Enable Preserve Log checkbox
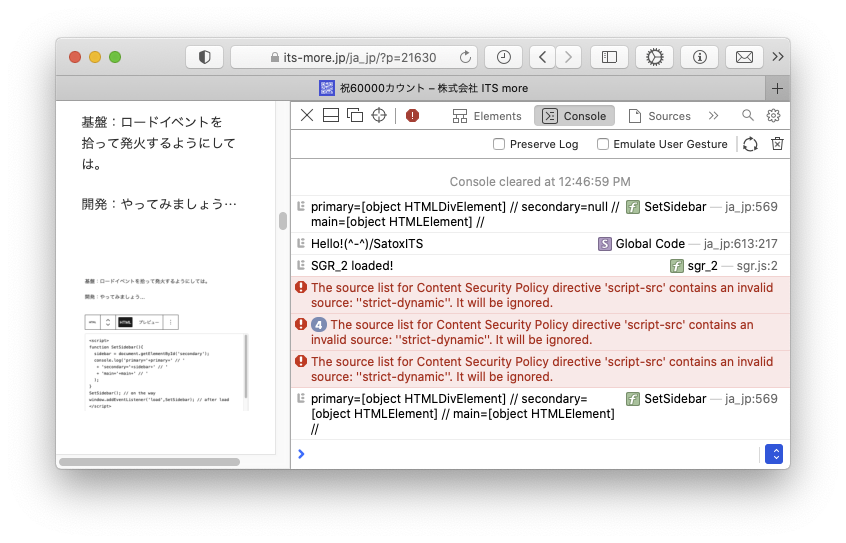This screenshot has height=543, width=846. (x=499, y=144)
